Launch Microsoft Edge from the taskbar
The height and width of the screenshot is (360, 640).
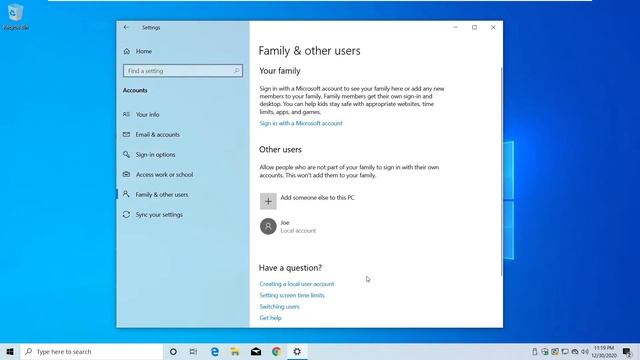[x=215, y=351]
